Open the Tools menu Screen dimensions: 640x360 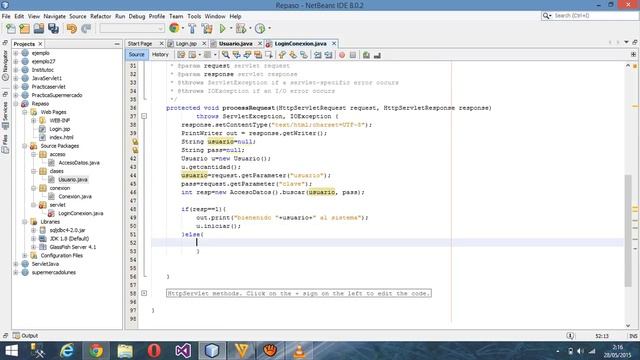pos(194,16)
